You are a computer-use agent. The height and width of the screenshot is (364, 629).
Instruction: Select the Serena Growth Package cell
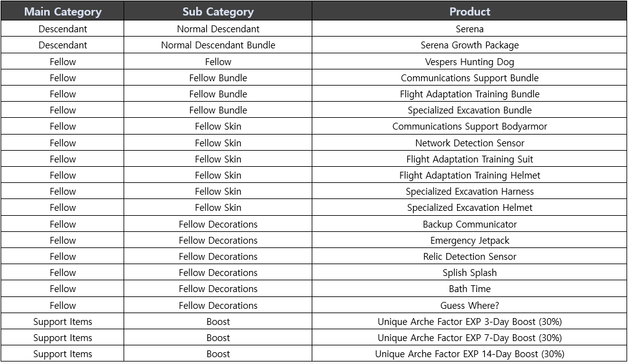tap(469, 45)
